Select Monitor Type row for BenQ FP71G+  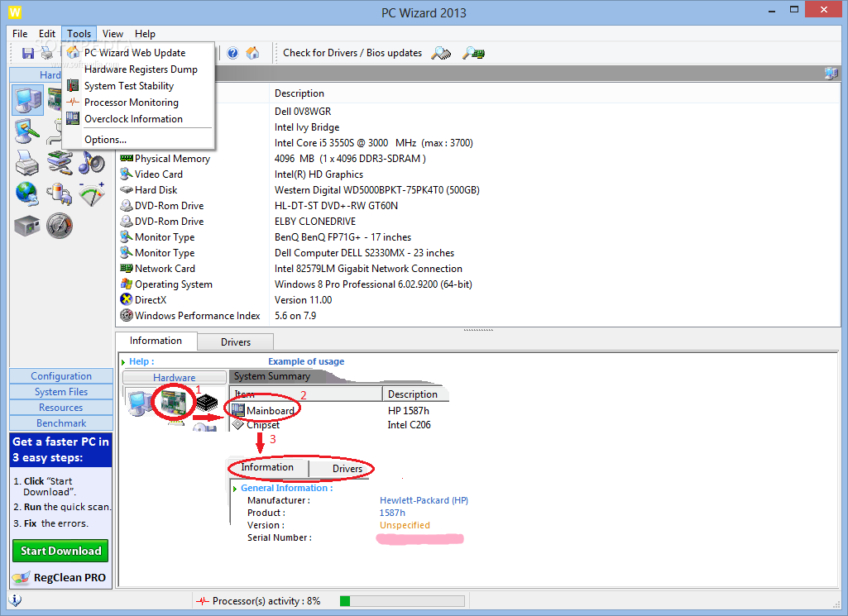pyautogui.click(x=478, y=236)
